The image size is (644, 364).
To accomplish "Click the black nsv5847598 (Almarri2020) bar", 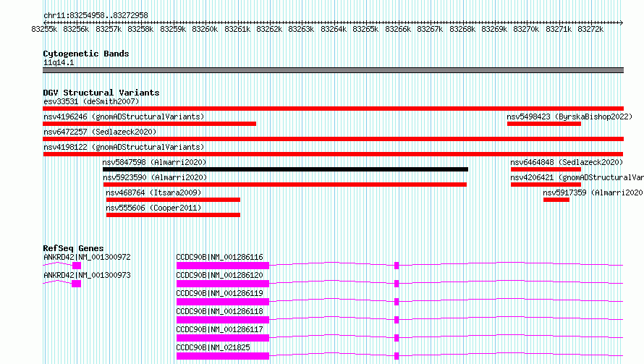I will tap(285, 169).
